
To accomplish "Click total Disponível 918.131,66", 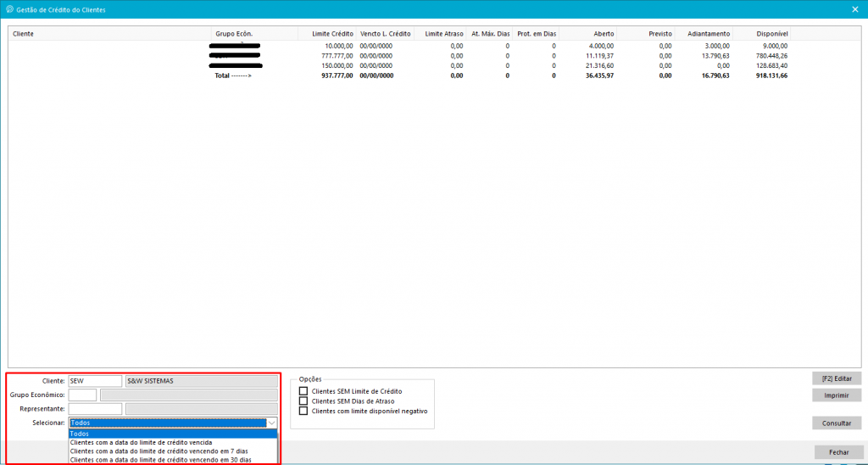I will click(771, 76).
